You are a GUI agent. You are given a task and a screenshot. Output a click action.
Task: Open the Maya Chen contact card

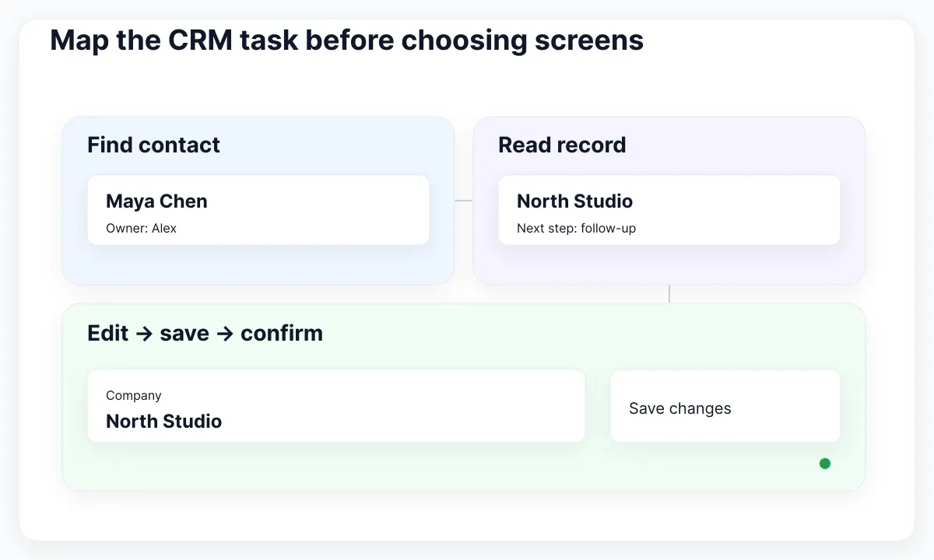(x=258, y=210)
